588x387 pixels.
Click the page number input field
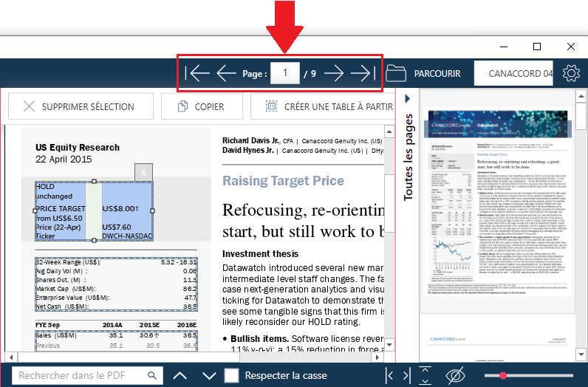click(x=285, y=73)
